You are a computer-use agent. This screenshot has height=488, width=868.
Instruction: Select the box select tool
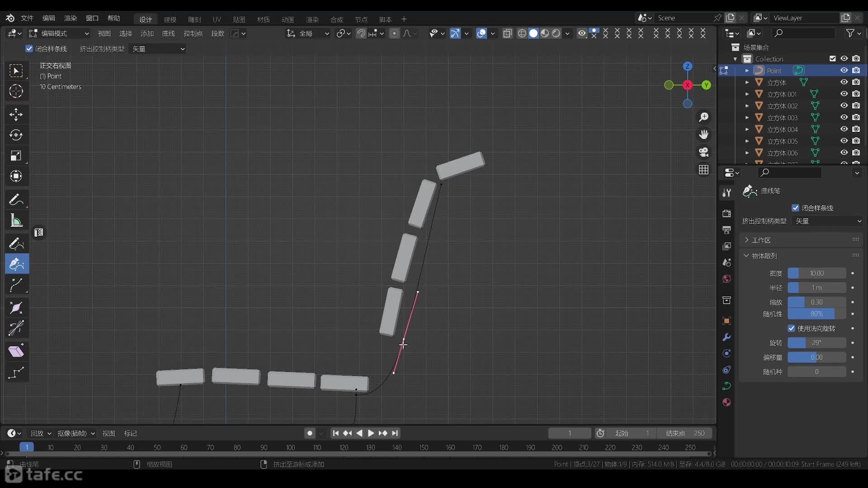pyautogui.click(x=16, y=71)
